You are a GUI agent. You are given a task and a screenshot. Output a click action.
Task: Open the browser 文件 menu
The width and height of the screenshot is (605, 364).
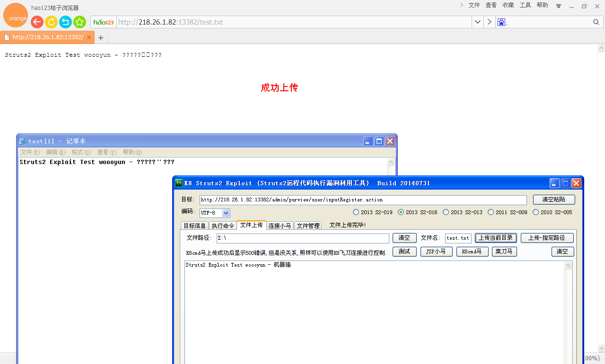tap(474, 5)
